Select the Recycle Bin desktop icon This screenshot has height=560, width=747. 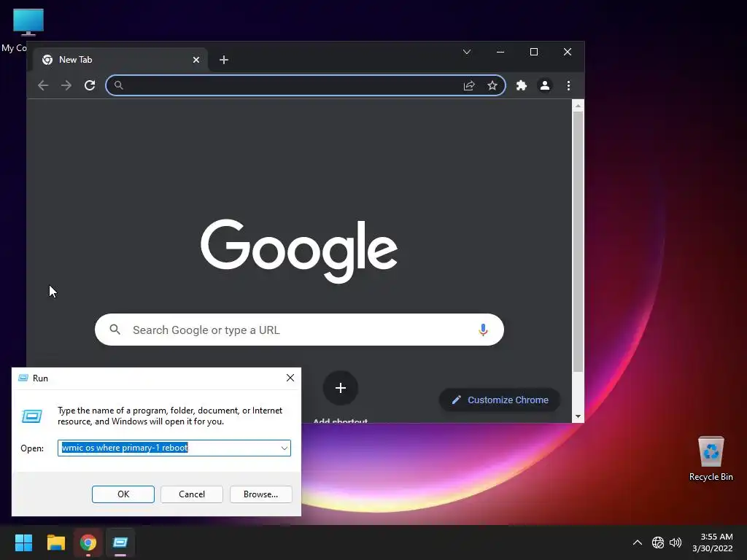(x=711, y=459)
